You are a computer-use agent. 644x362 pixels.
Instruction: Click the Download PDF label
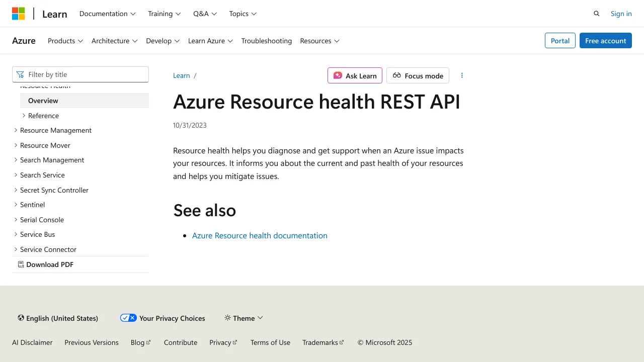click(50, 264)
